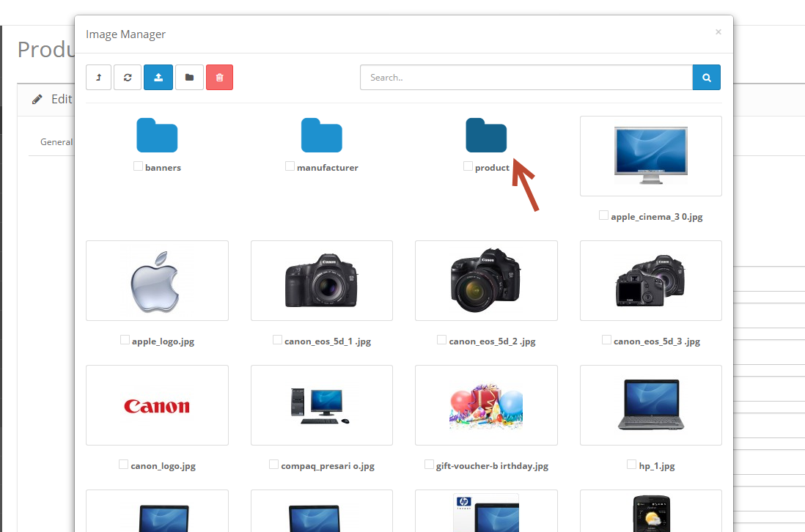Image resolution: width=805 pixels, height=532 pixels.
Task: Tick the canon_eos_5d_1.jpg checkbox
Action: point(277,339)
